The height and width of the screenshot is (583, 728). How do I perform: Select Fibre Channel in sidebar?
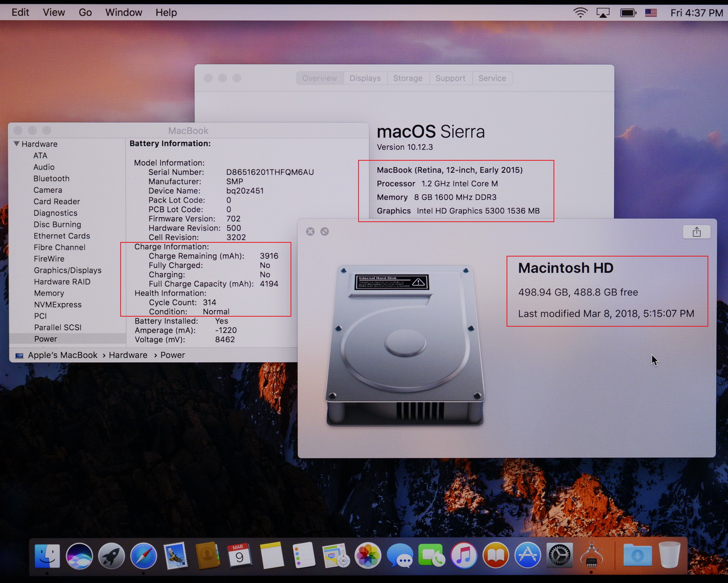pos(59,247)
